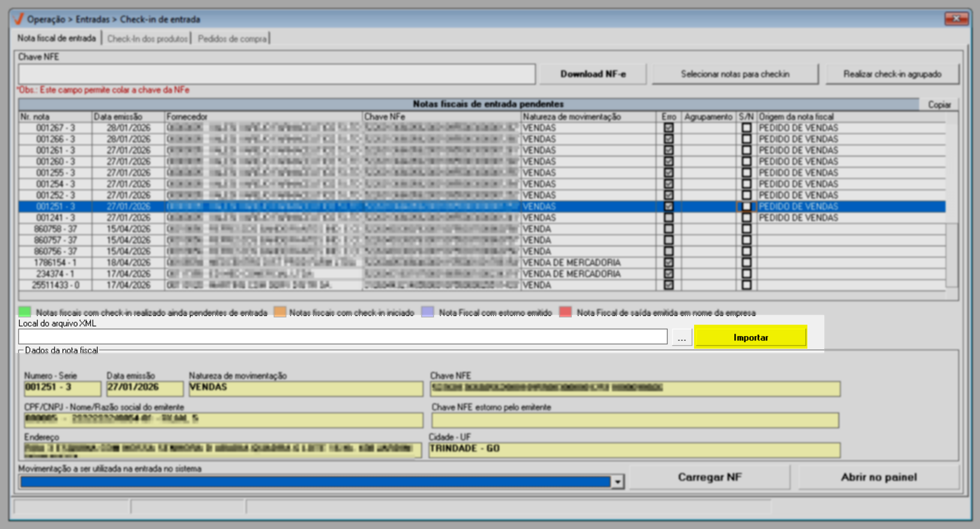
Task: Open the Movimentação a ser utilizada combo box
Action: pos(321,482)
